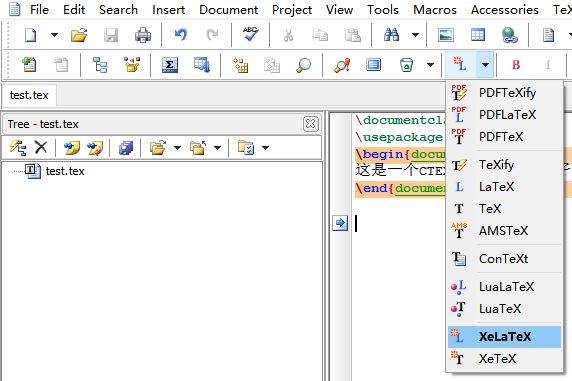The image size is (572, 381).
Task: Click the blue window toolbar icon
Action: 374,65
